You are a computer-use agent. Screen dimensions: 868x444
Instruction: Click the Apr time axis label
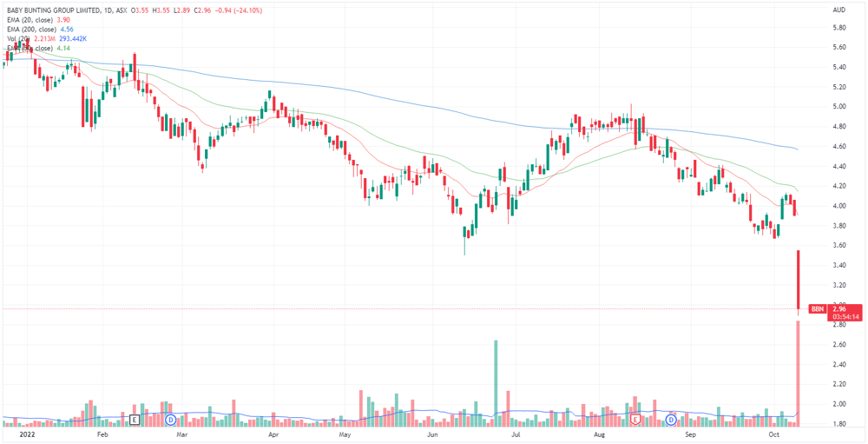click(x=273, y=436)
